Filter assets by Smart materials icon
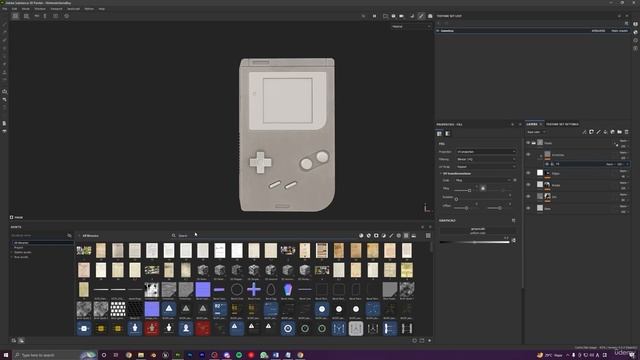 point(369,236)
